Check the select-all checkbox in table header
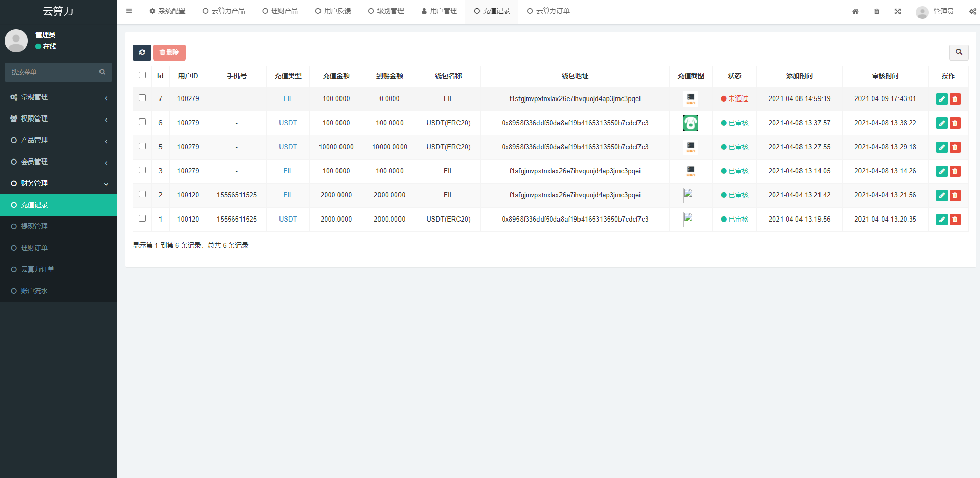 click(142, 75)
